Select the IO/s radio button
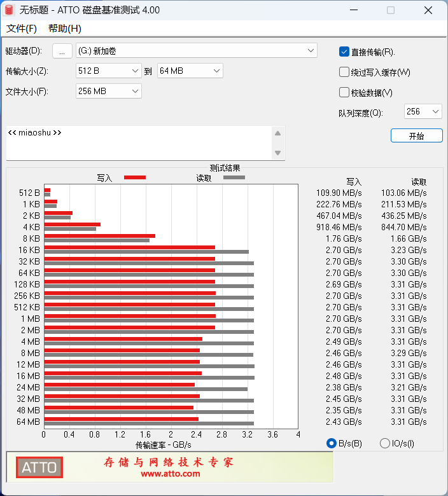 (384, 443)
